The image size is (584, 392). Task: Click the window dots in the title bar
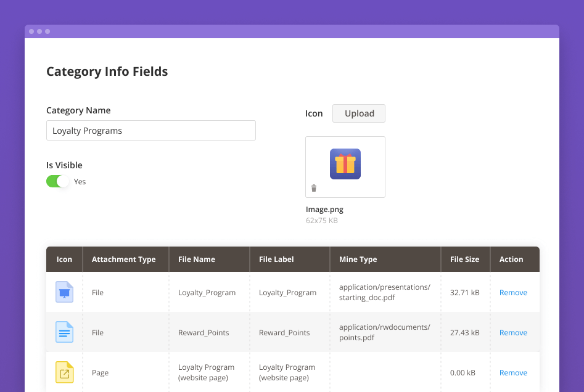(39, 31)
